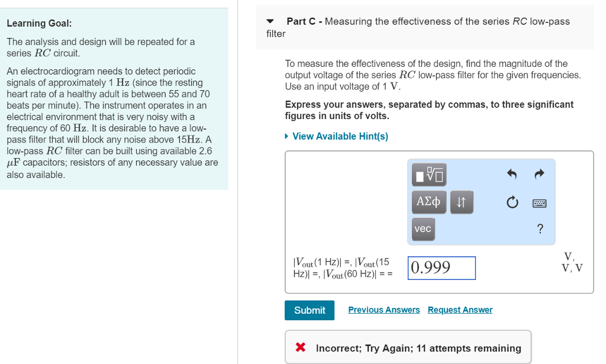Redo the equation edit
This screenshot has height=364, width=606.
pyautogui.click(x=539, y=174)
